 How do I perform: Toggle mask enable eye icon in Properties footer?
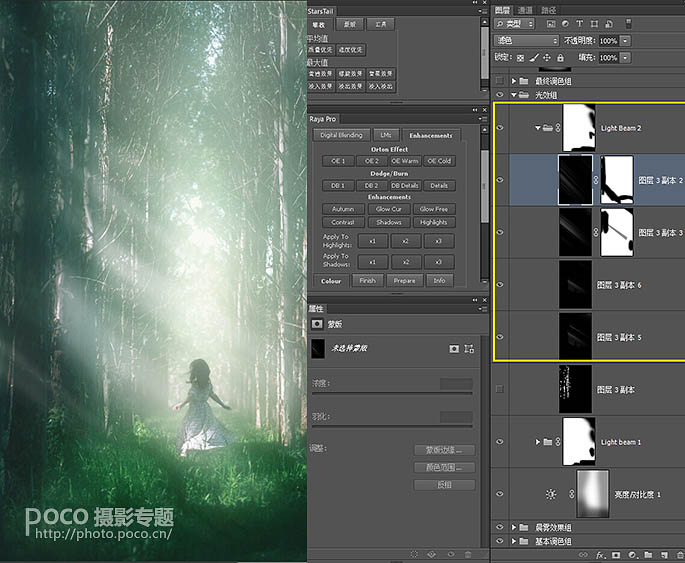(451, 554)
